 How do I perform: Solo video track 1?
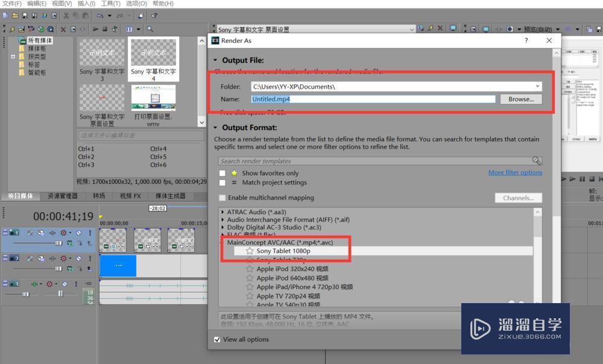coord(90,233)
